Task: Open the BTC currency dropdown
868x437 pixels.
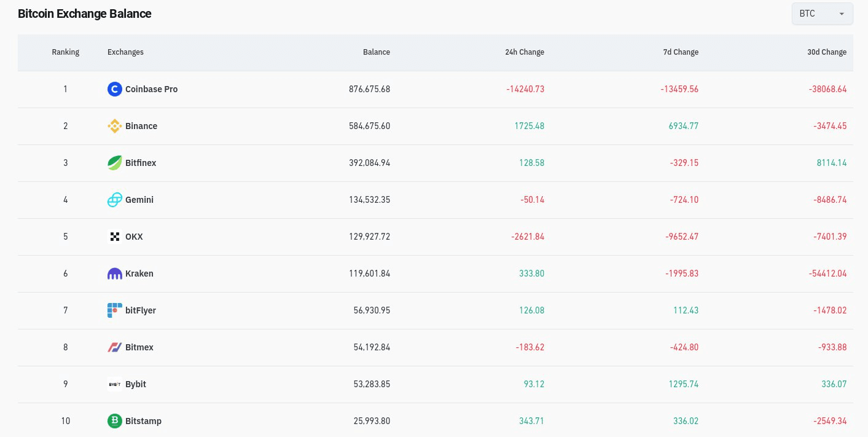Action: pyautogui.click(x=822, y=14)
